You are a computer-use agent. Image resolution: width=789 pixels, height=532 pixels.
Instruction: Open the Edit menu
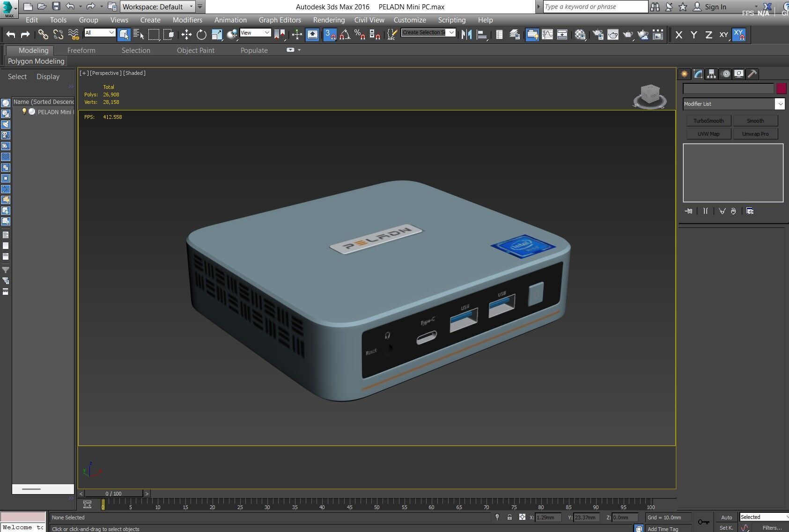coord(32,20)
